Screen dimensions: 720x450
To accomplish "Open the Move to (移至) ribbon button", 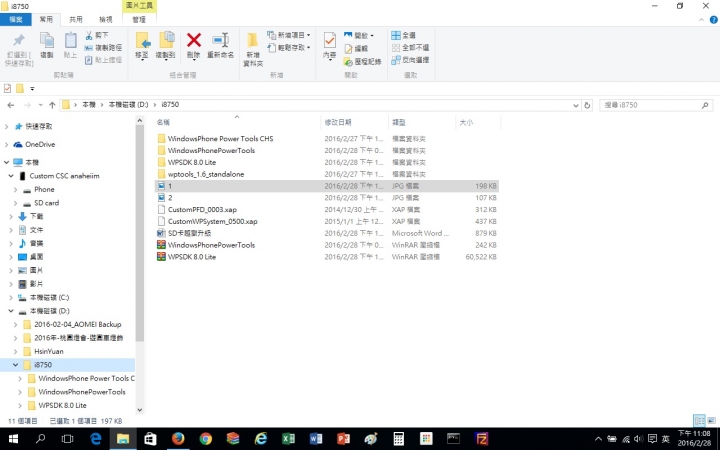I will [142, 45].
